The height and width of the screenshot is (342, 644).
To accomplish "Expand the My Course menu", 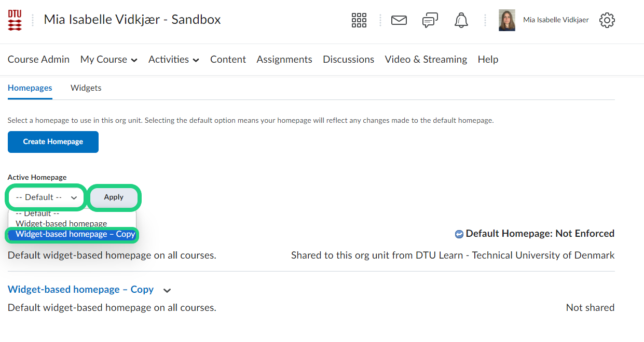I will coord(108,60).
